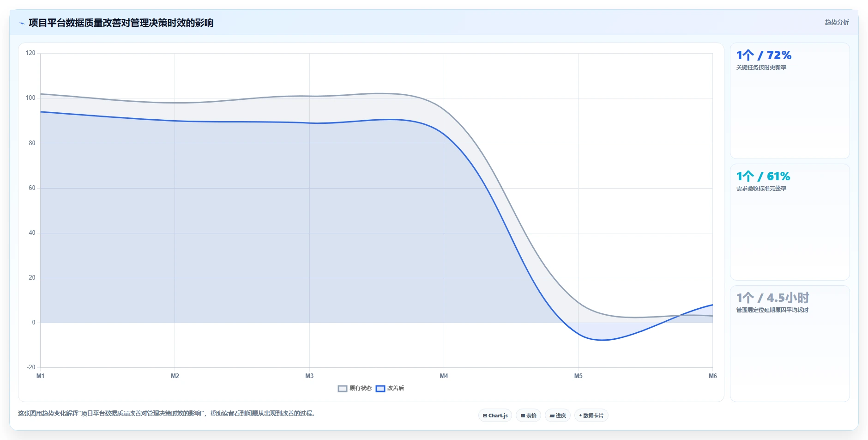Click the M2 axis label

(175, 376)
